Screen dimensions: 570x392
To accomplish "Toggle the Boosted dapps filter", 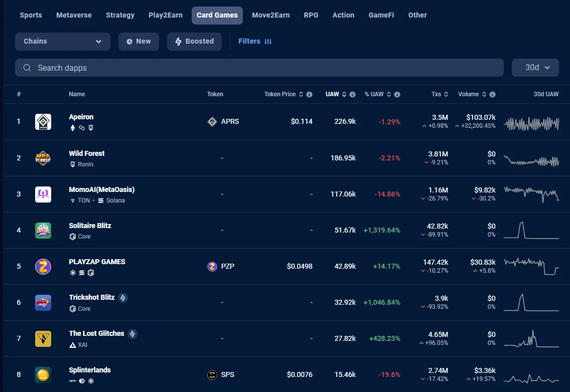I will (194, 42).
